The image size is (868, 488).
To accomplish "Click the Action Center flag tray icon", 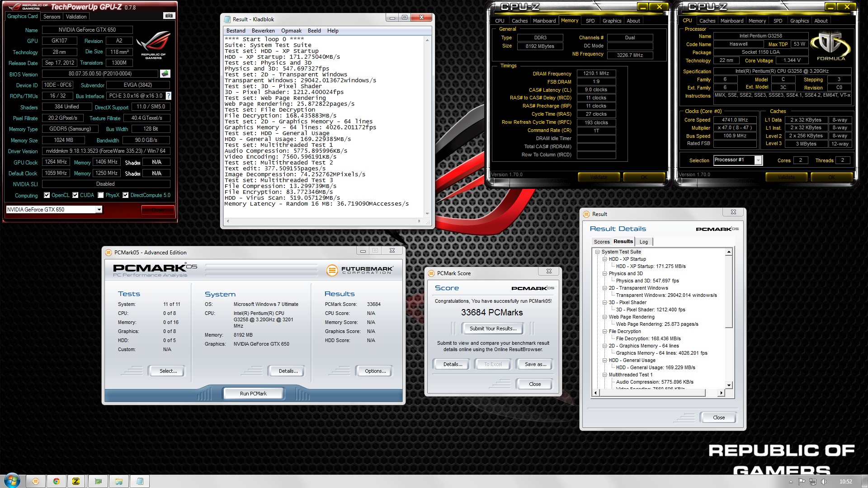I will (x=802, y=482).
